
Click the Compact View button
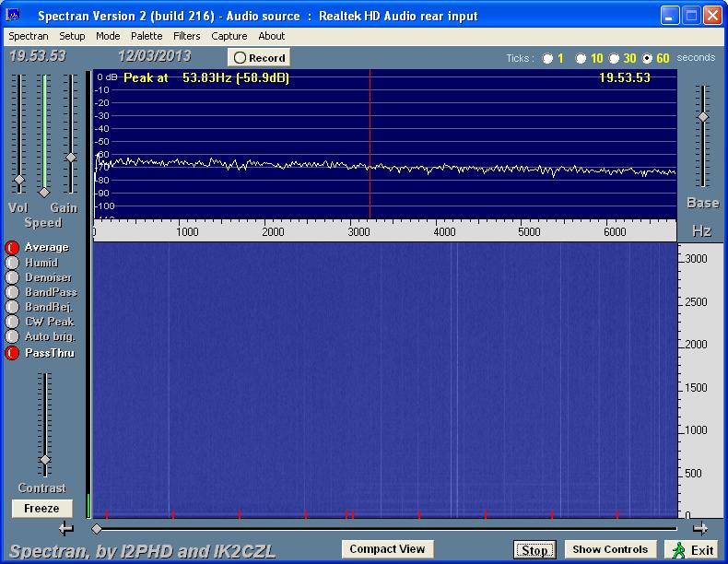(x=387, y=549)
